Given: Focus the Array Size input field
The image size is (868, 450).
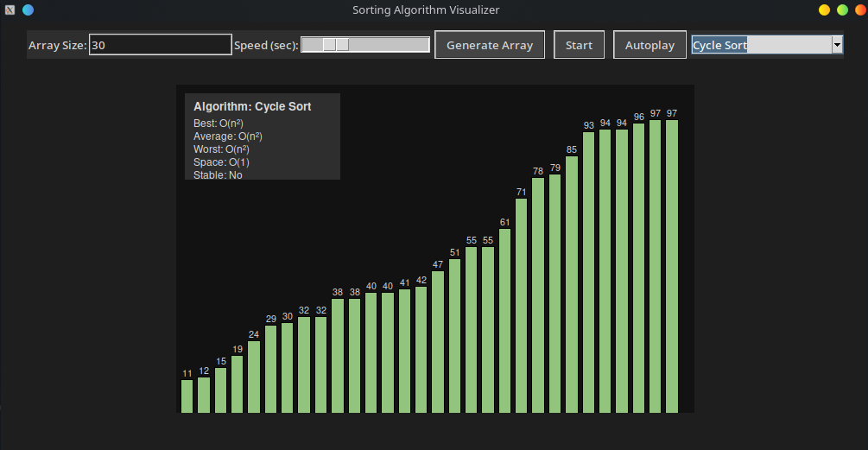Looking at the screenshot, I should 160,45.
